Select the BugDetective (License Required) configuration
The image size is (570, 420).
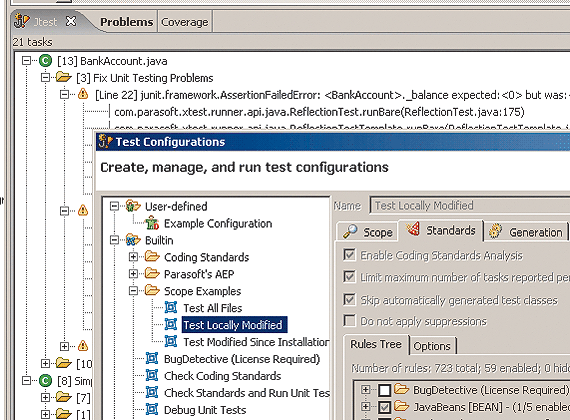click(242, 359)
